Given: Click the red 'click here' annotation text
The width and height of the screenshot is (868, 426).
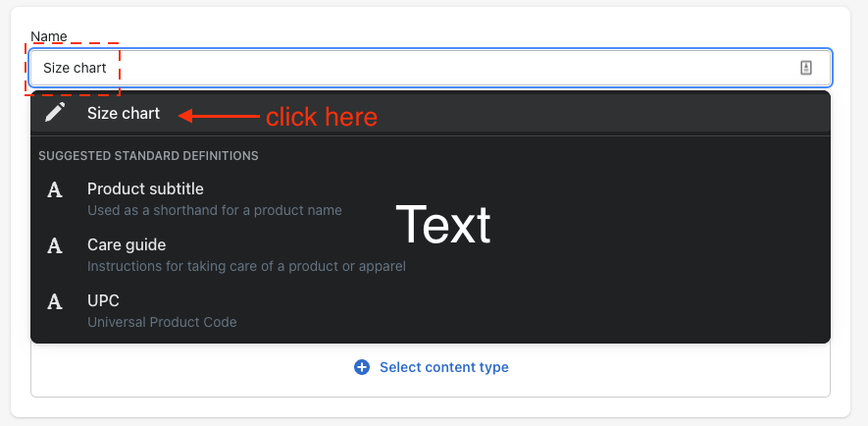Looking at the screenshot, I should tap(322, 117).
